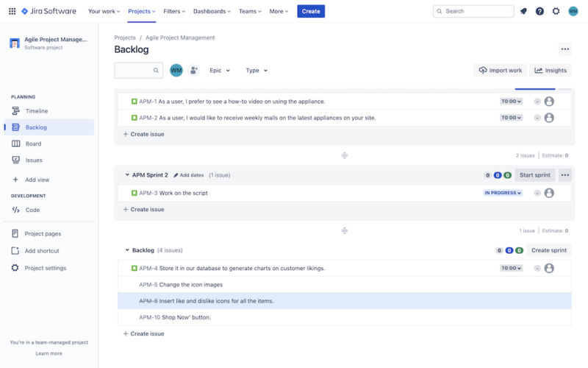This screenshot has height=368, width=588.
Task: Click the divider handle above Backlog section
Action: (344, 230)
